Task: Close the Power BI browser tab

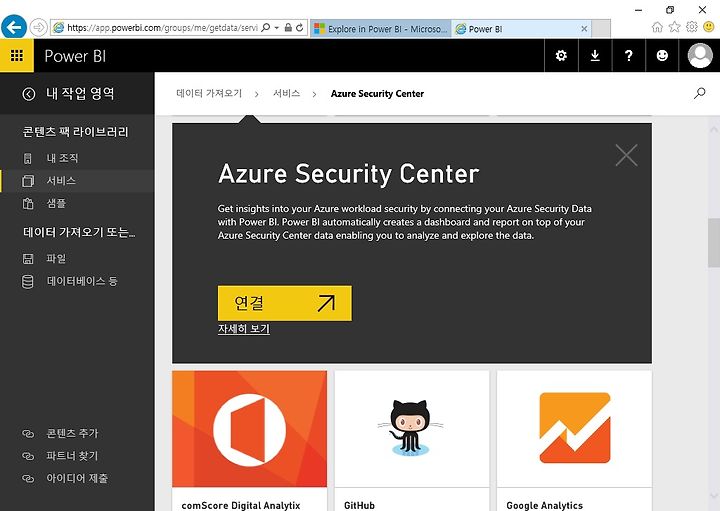Action: click(x=584, y=28)
